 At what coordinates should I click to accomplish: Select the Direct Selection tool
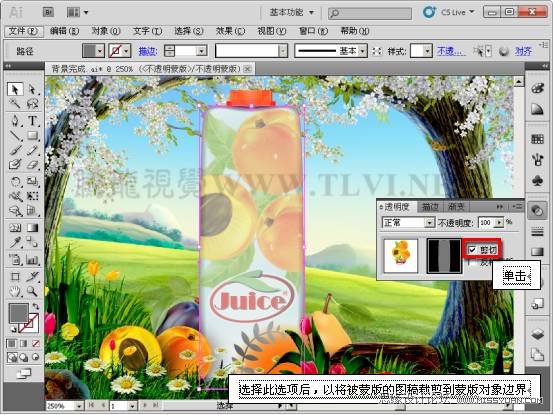coord(32,89)
